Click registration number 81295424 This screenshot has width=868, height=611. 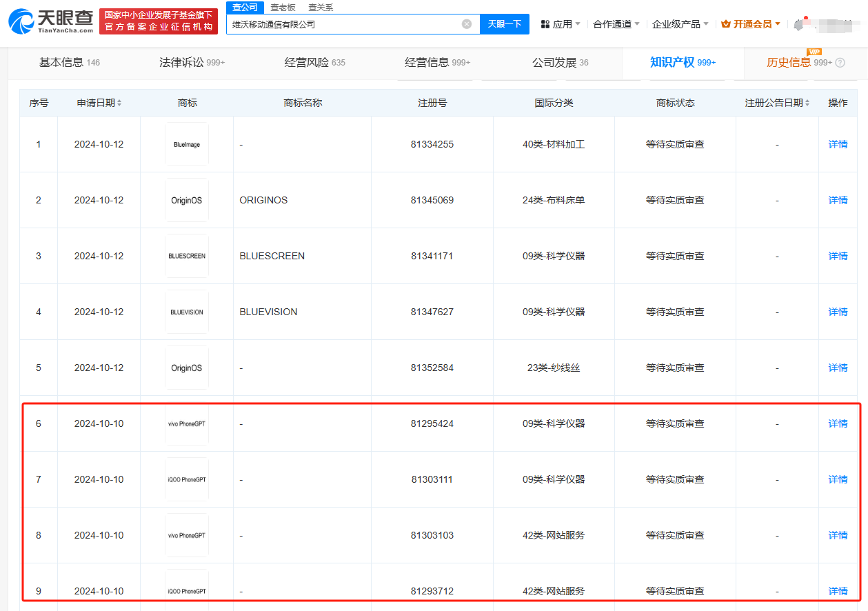(432, 423)
